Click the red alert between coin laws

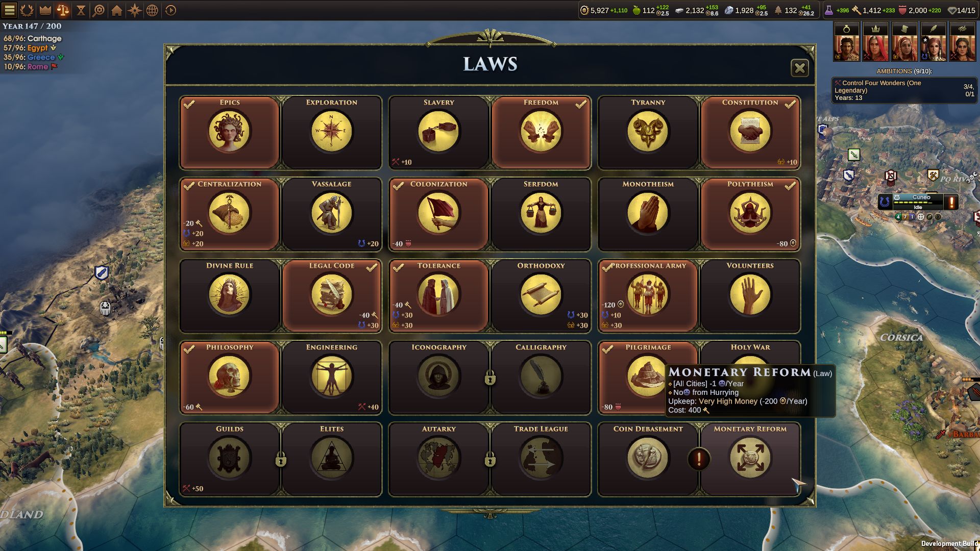click(699, 459)
